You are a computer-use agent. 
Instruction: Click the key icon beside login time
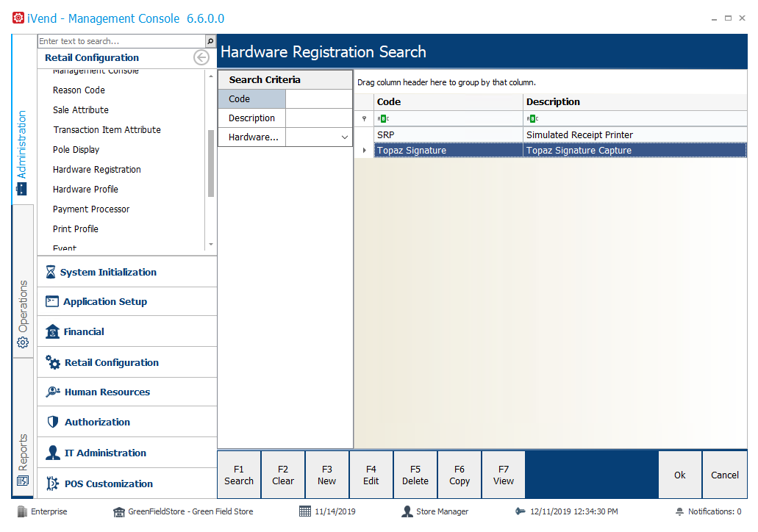pos(520,511)
